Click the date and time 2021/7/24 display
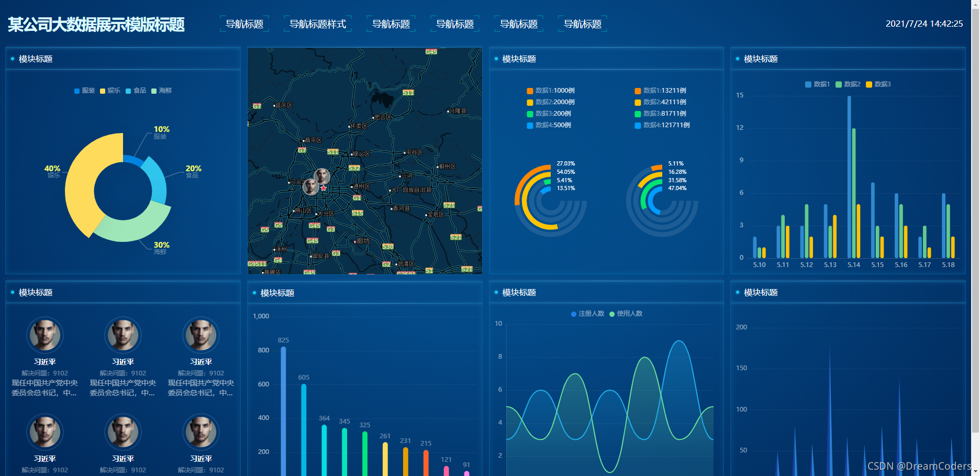980x476 pixels. 924,24
